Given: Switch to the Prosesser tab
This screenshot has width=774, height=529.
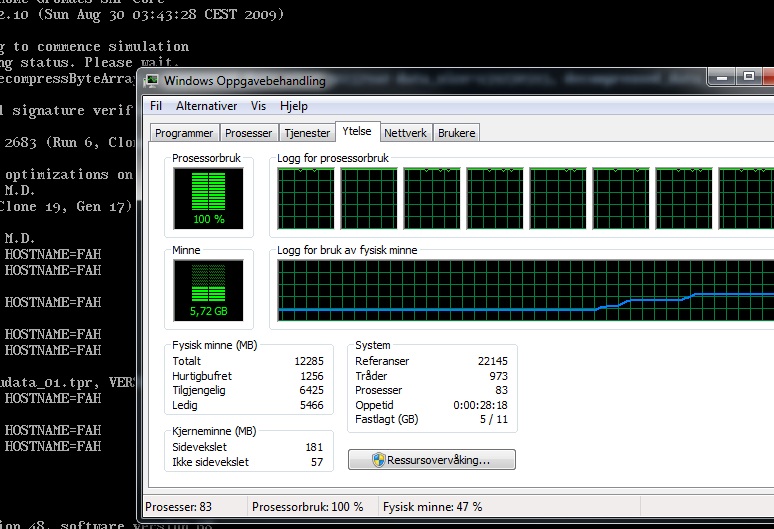Looking at the screenshot, I should [x=248, y=133].
